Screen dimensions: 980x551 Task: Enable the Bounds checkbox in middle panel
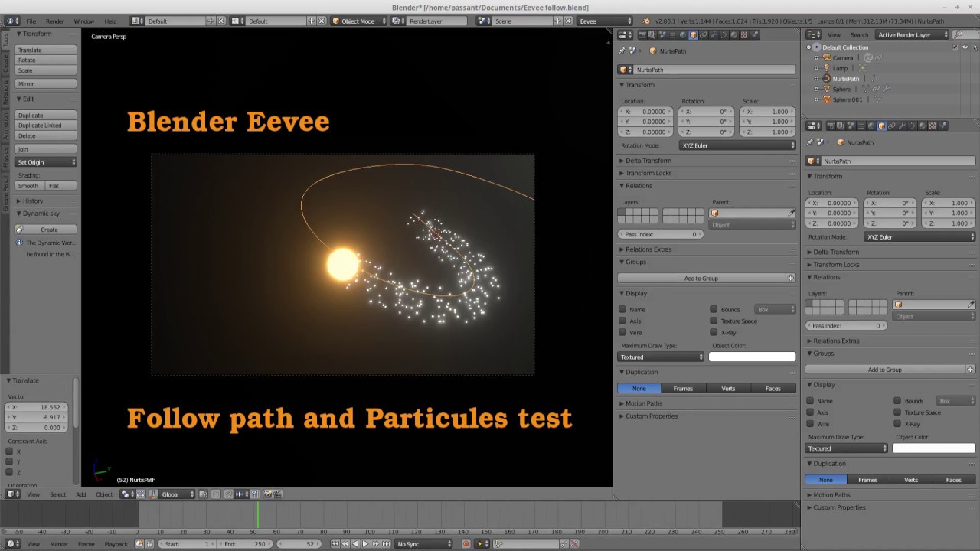[x=714, y=309]
